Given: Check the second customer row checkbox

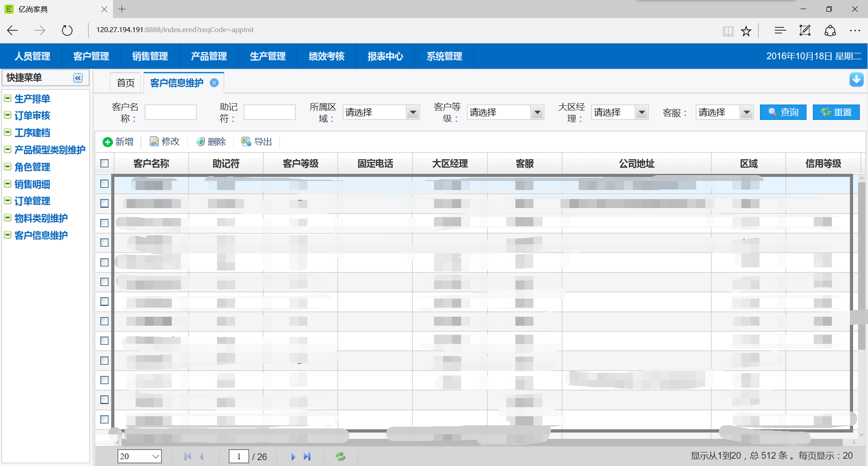Looking at the screenshot, I should point(104,203).
